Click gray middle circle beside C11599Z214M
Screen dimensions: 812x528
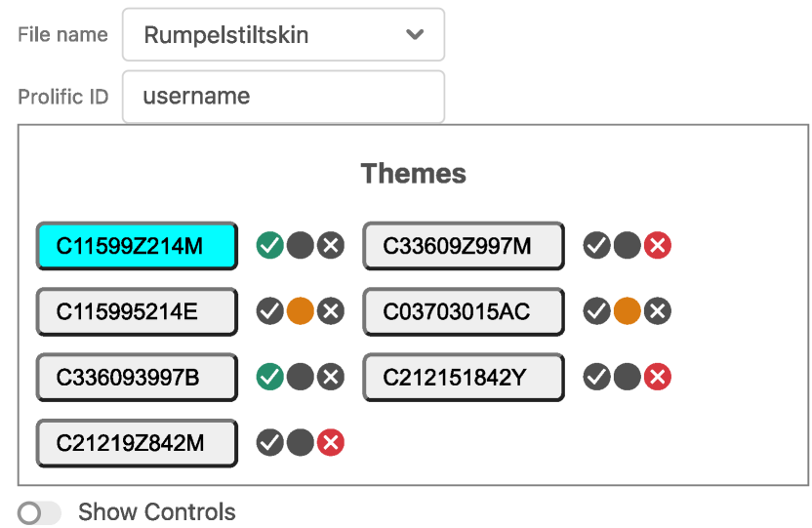coord(301,246)
